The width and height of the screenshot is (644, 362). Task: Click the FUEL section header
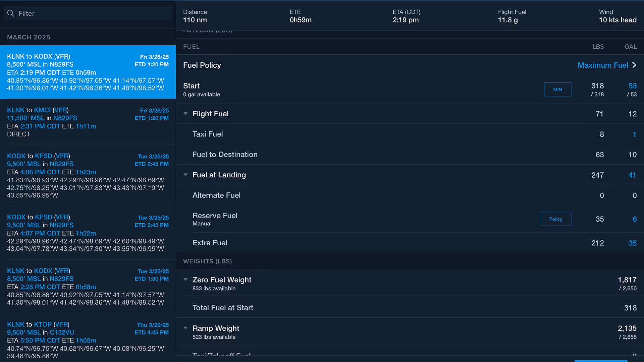[x=191, y=47]
